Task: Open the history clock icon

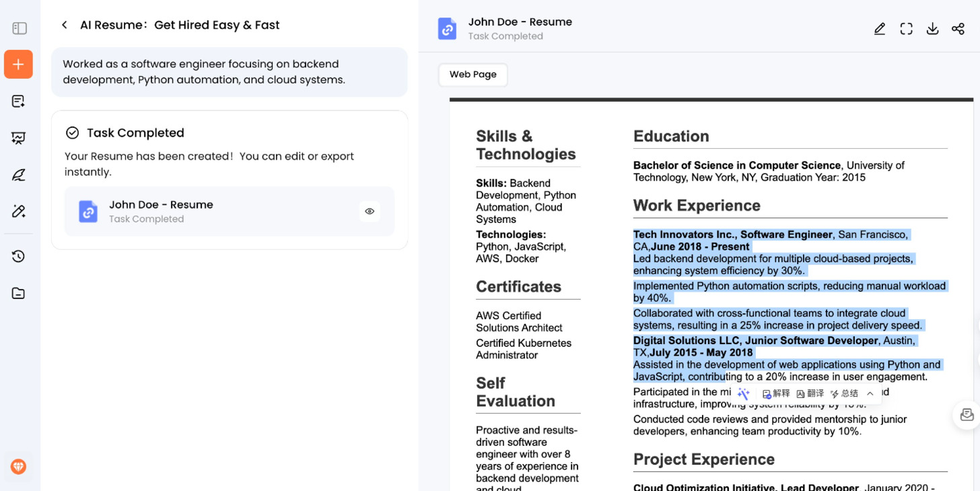Action: pos(18,256)
